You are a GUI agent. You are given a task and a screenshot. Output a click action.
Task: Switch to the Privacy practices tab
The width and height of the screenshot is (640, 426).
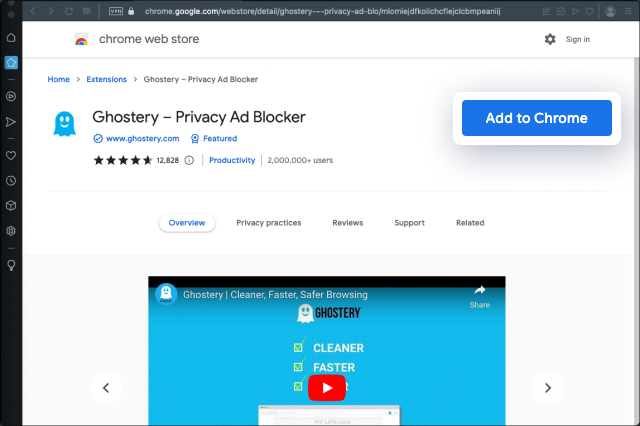268,223
